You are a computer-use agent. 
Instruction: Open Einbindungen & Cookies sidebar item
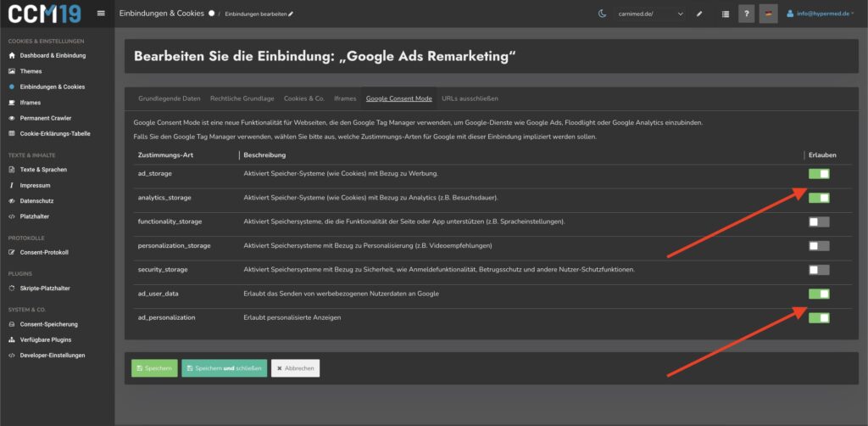[52, 87]
